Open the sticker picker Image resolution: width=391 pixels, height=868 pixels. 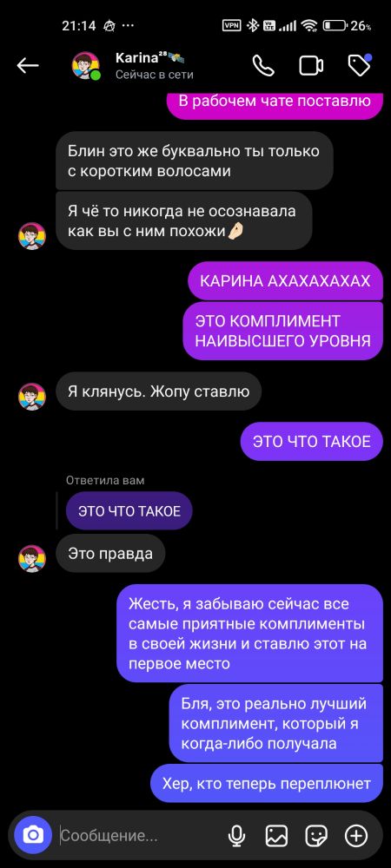(316, 836)
